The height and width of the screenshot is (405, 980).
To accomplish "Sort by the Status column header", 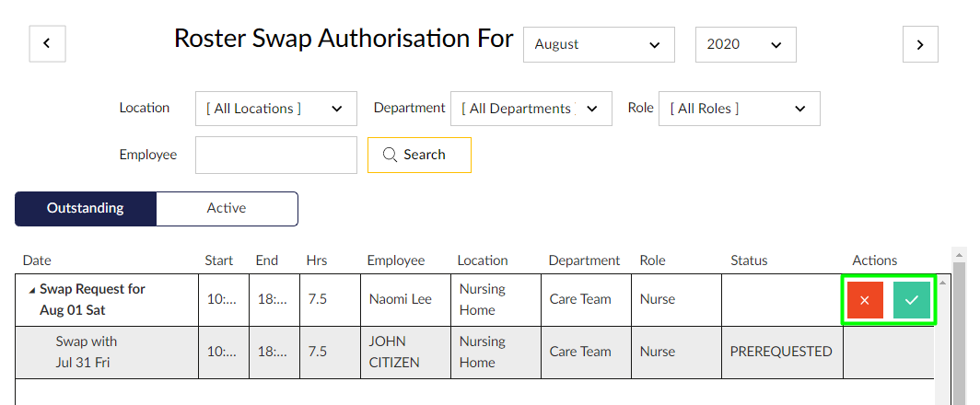I will (x=749, y=260).
